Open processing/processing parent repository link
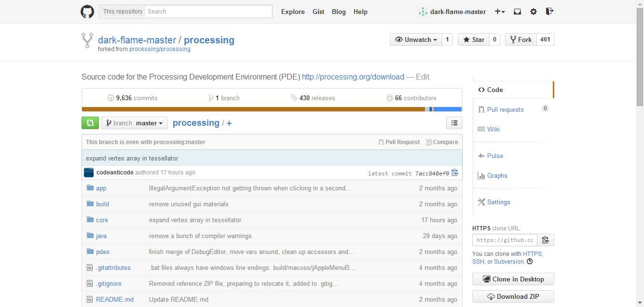 click(160, 49)
